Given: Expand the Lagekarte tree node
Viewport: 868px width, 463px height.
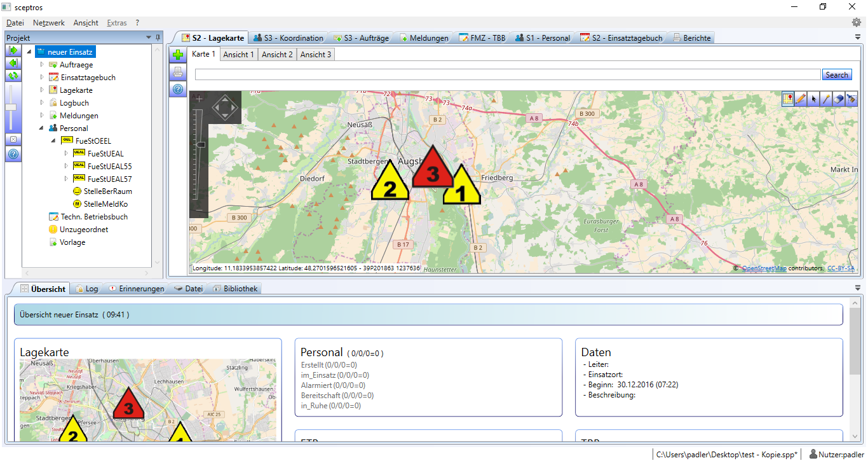Looking at the screenshot, I should 43,90.
